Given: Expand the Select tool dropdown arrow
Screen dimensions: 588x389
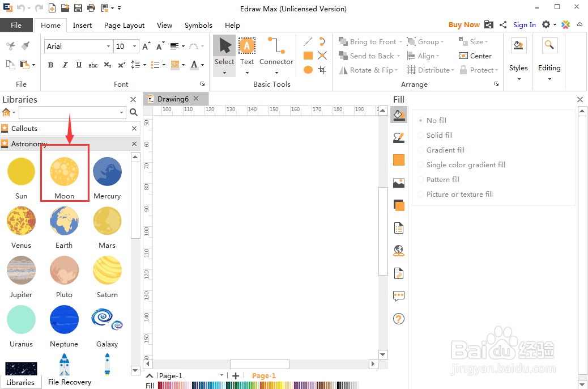Looking at the screenshot, I should pyautogui.click(x=224, y=73).
